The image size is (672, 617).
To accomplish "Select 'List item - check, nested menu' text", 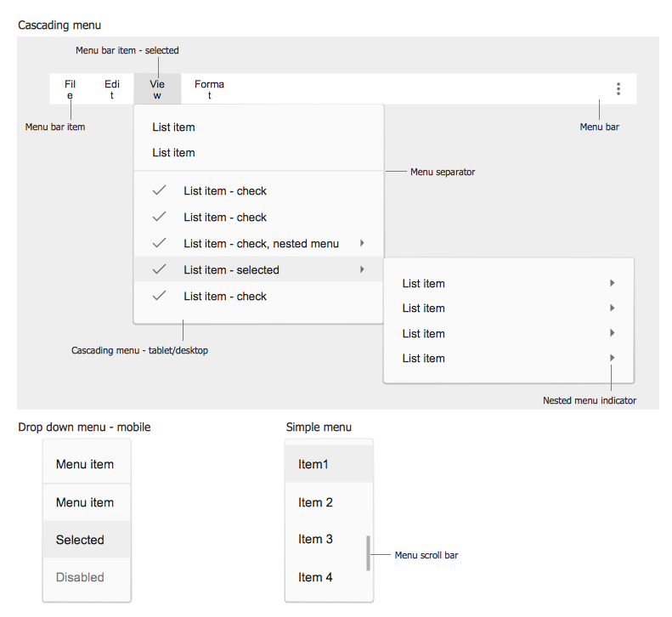I will point(262,244).
